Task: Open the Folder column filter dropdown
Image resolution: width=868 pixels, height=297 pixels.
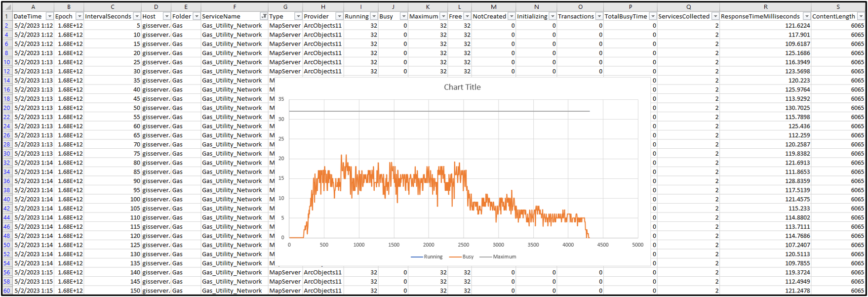Action: (x=197, y=16)
